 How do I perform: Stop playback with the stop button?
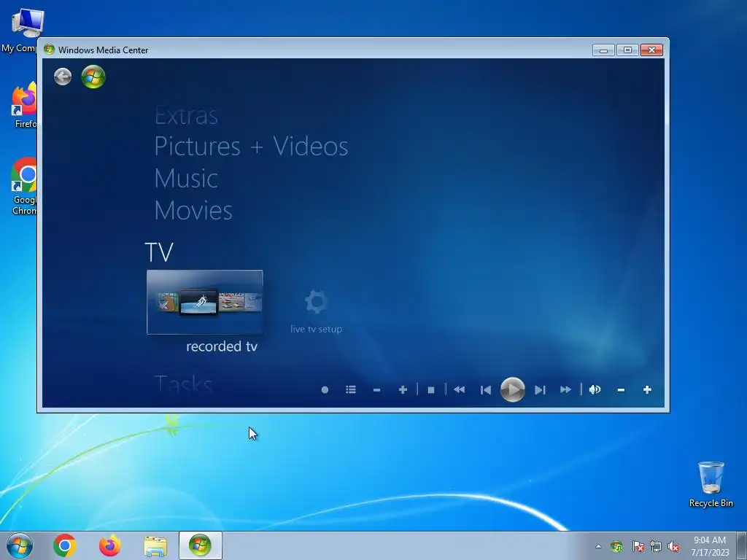pos(431,390)
